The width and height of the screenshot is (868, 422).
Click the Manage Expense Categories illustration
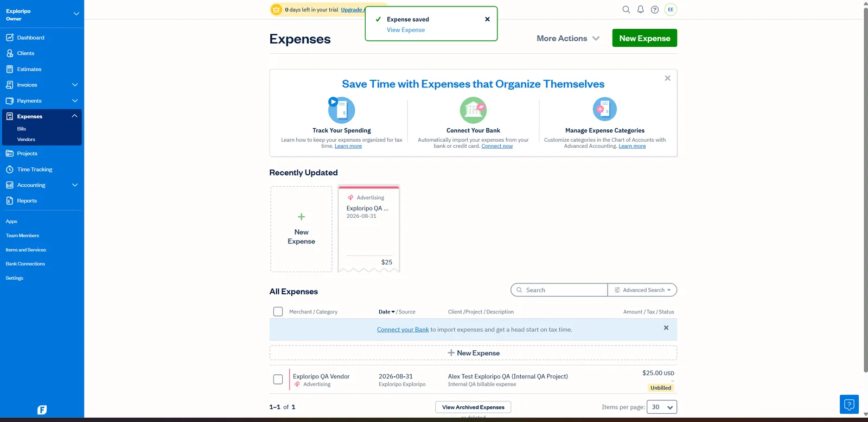pyautogui.click(x=605, y=109)
